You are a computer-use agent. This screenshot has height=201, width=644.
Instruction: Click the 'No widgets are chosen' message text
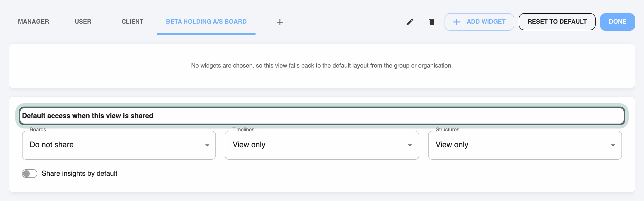pyautogui.click(x=322, y=66)
